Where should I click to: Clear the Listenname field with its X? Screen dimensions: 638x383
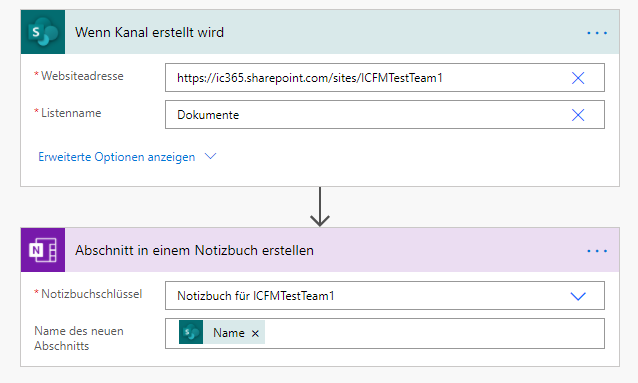578,115
